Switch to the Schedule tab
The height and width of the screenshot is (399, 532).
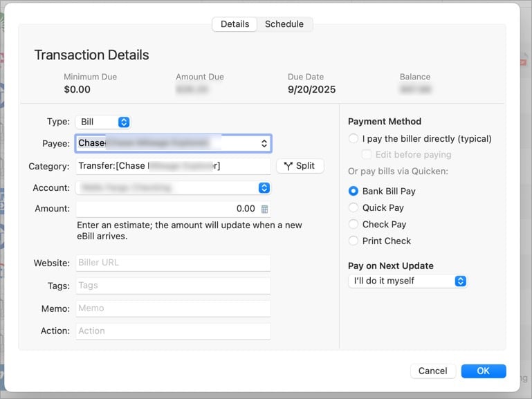pos(284,24)
